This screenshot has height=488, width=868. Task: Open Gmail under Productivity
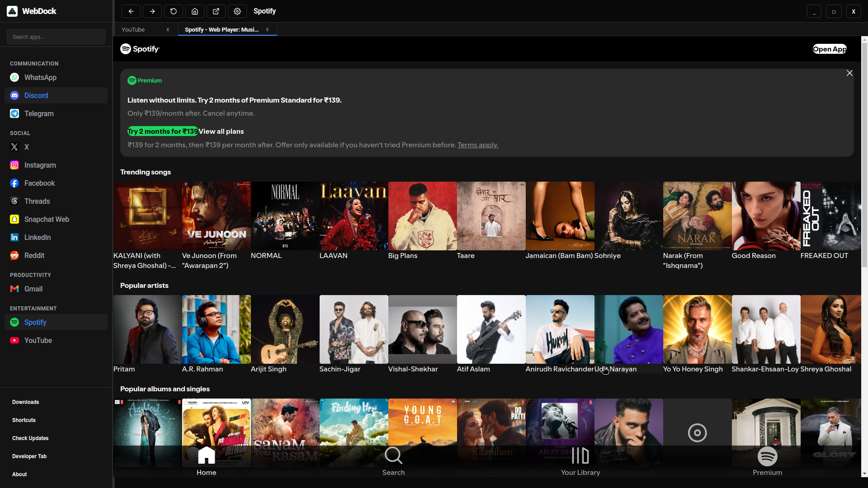click(x=56, y=289)
